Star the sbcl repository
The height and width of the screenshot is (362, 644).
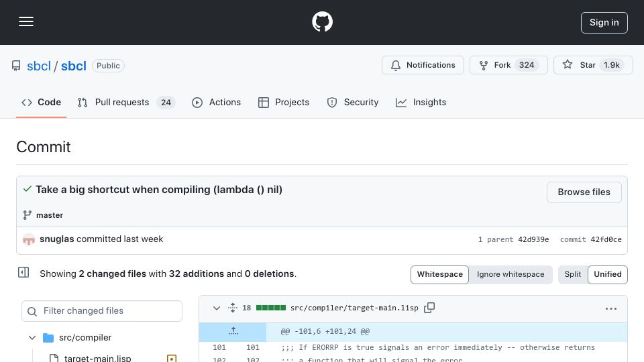click(x=593, y=65)
